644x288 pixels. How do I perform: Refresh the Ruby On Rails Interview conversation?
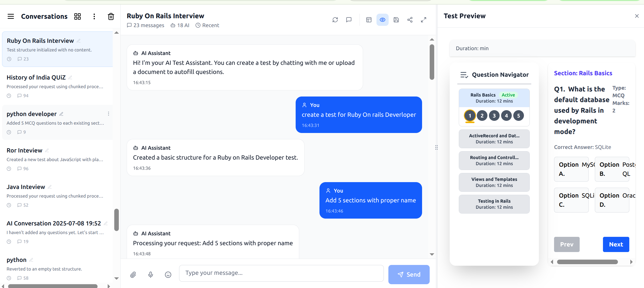335,20
